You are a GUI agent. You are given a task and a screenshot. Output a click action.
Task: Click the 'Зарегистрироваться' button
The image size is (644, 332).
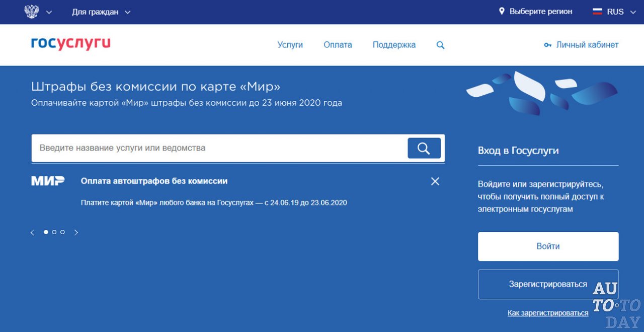[x=548, y=284]
